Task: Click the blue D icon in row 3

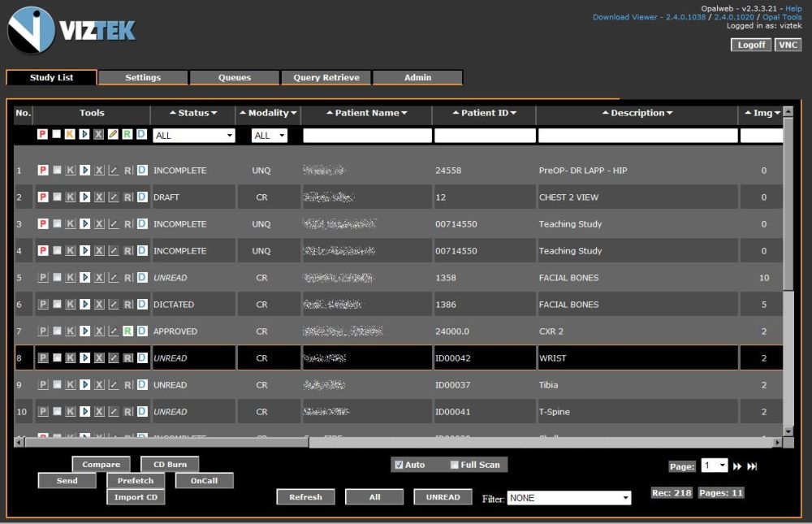Action: point(142,224)
